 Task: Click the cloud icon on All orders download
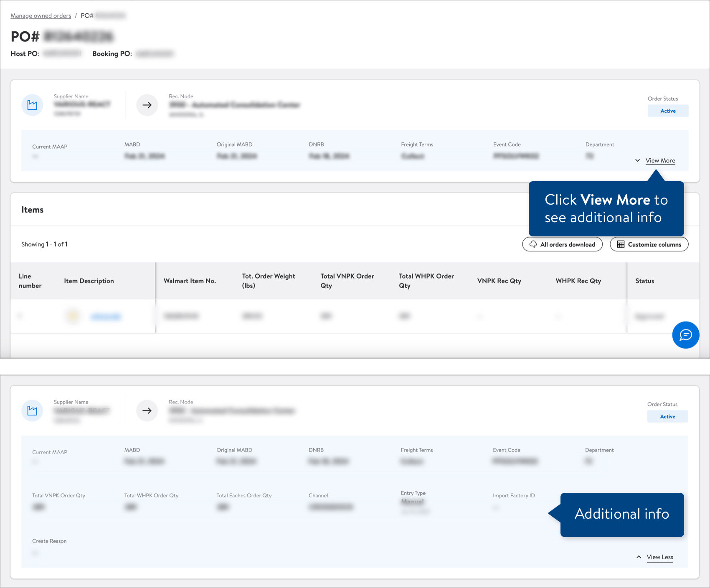click(533, 244)
